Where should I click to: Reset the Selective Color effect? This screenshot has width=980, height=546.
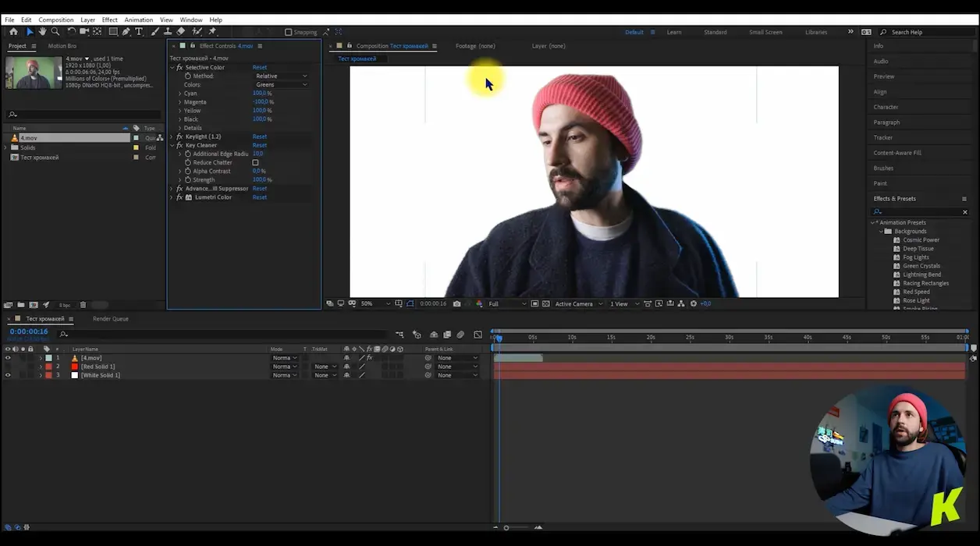(x=260, y=68)
